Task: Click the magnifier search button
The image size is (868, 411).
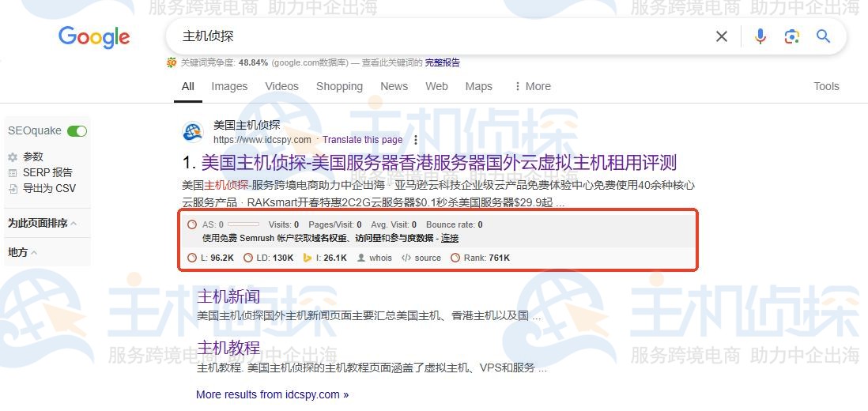Action: (x=823, y=36)
